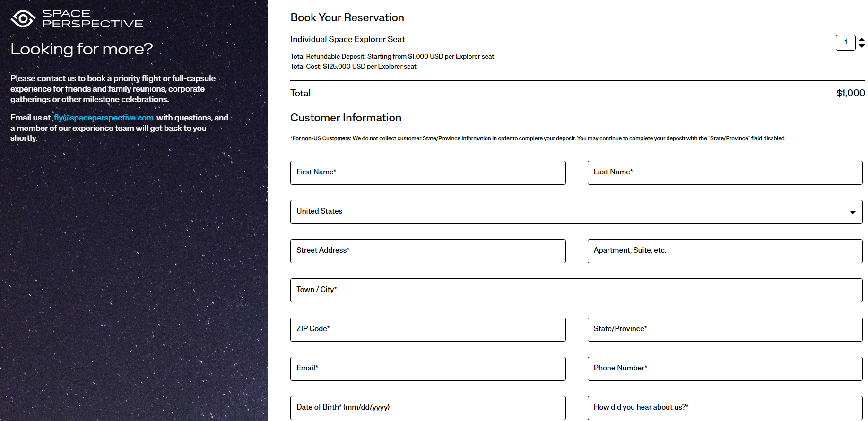Click the country dropdown arrow caret
This screenshot has width=868, height=421.
click(x=852, y=212)
